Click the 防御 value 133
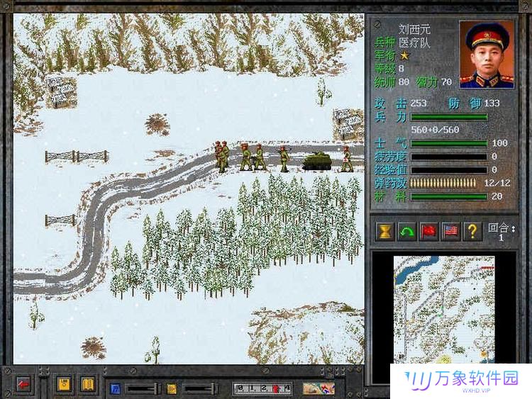Image resolution: width=532 pixels, height=399 pixels. (x=492, y=103)
